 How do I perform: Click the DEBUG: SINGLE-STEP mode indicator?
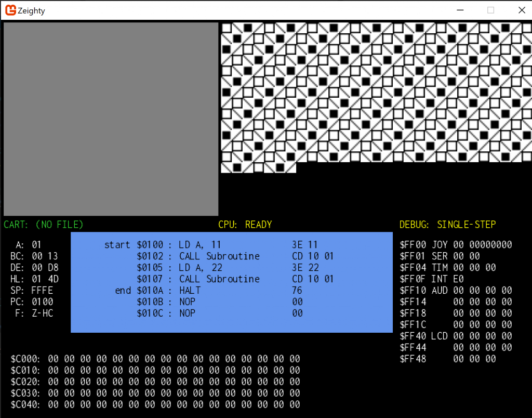click(448, 224)
